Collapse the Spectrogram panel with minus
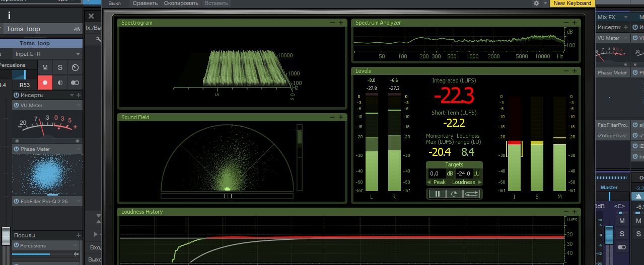644x265 pixels. (332, 23)
